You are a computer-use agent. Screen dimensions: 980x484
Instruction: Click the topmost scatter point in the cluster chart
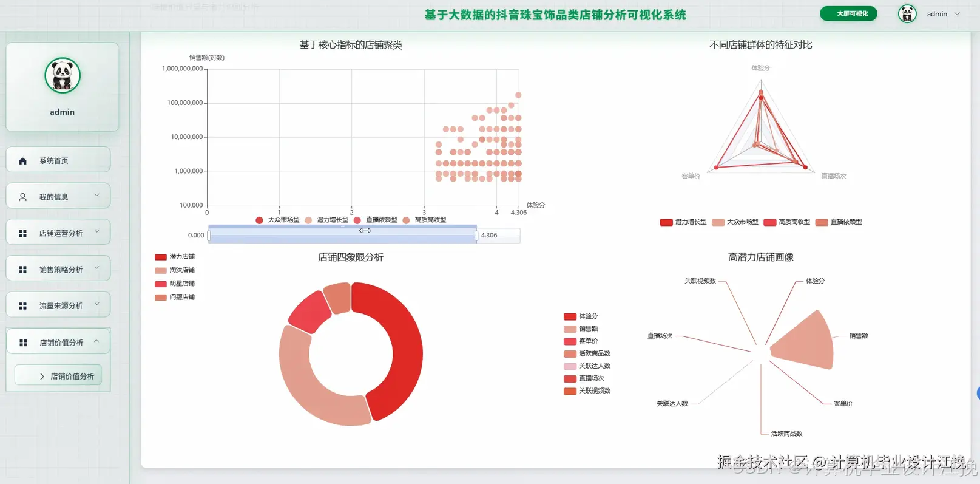pos(518,95)
